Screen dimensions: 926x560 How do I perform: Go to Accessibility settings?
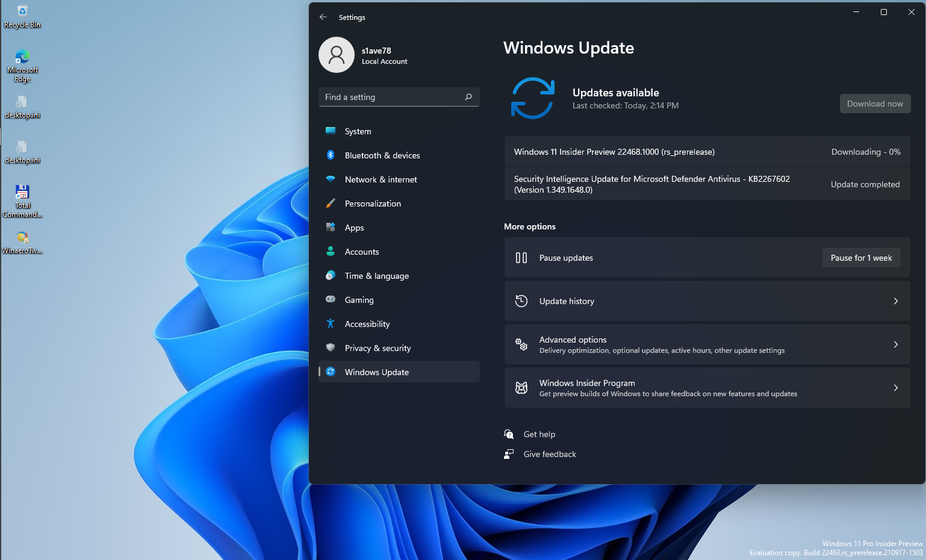click(399, 324)
